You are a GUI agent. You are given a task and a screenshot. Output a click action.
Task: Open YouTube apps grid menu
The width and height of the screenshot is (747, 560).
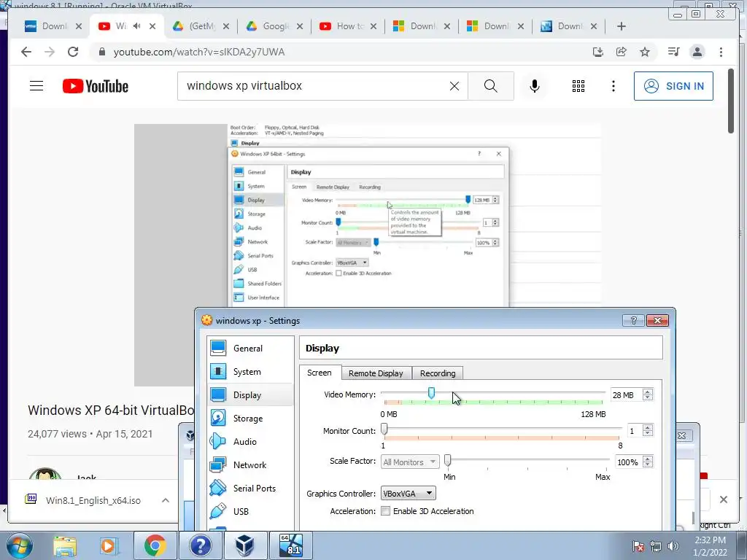578,86
